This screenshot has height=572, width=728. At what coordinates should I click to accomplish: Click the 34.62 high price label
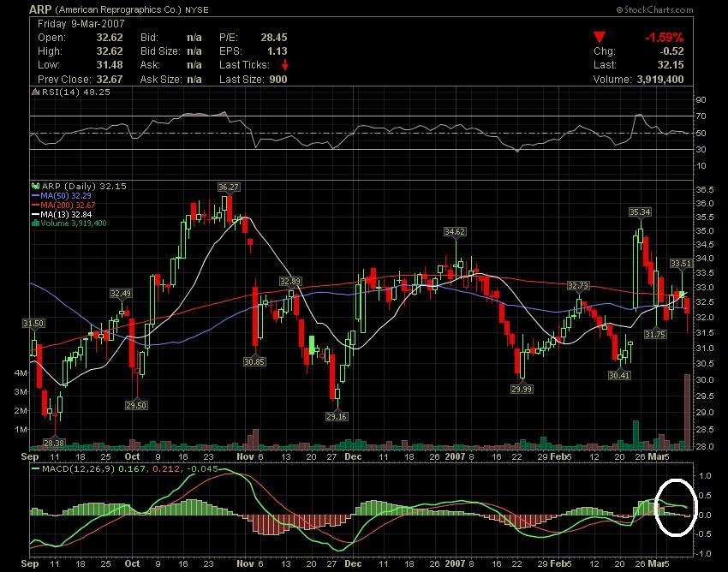tap(455, 231)
